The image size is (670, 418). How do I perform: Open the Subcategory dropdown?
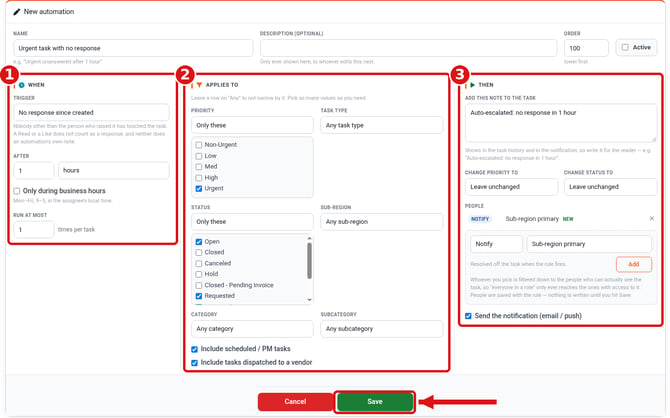(x=382, y=329)
